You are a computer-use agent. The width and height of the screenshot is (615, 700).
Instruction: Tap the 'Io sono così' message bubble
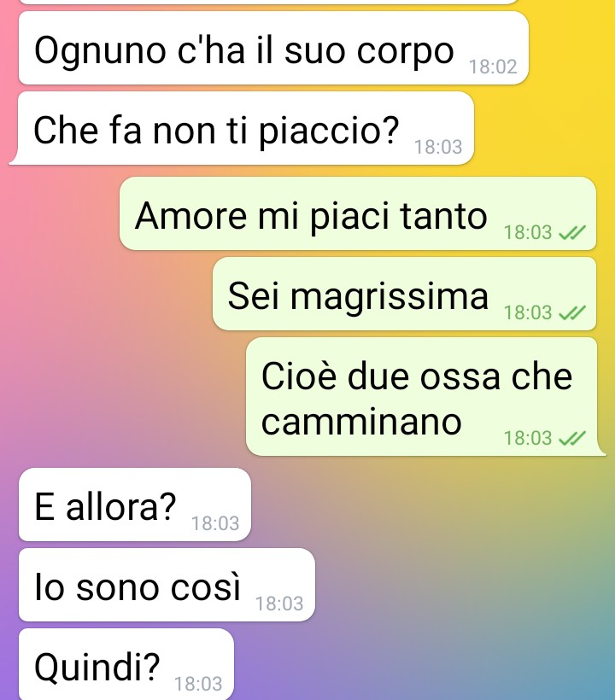point(167,585)
